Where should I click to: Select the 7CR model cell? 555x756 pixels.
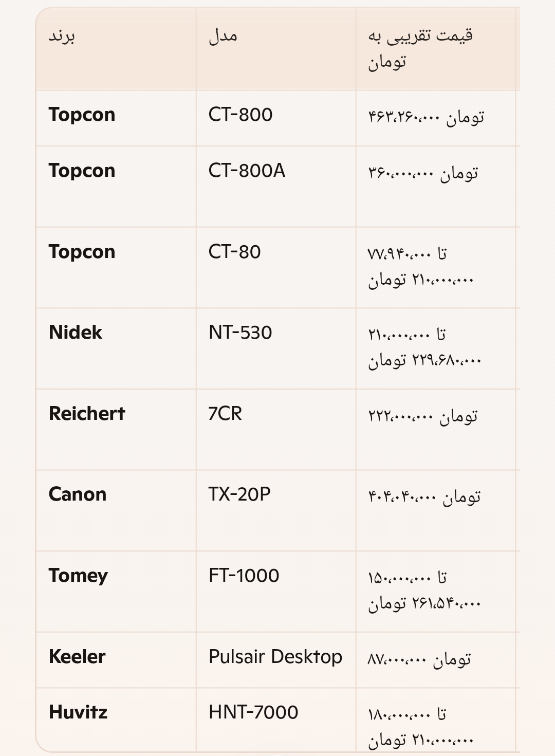pyautogui.click(x=225, y=414)
